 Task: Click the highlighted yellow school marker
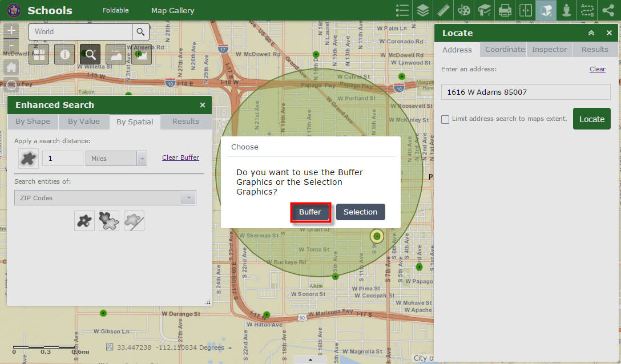(377, 236)
